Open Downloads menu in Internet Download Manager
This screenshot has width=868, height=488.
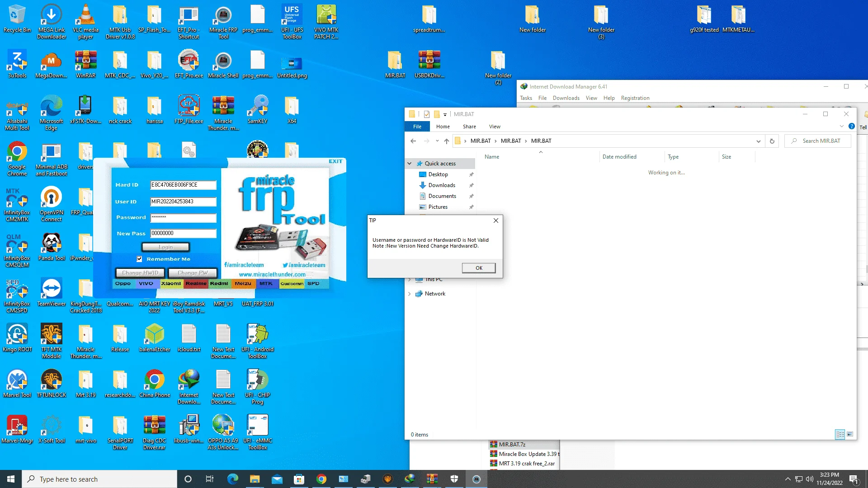pos(566,98)
